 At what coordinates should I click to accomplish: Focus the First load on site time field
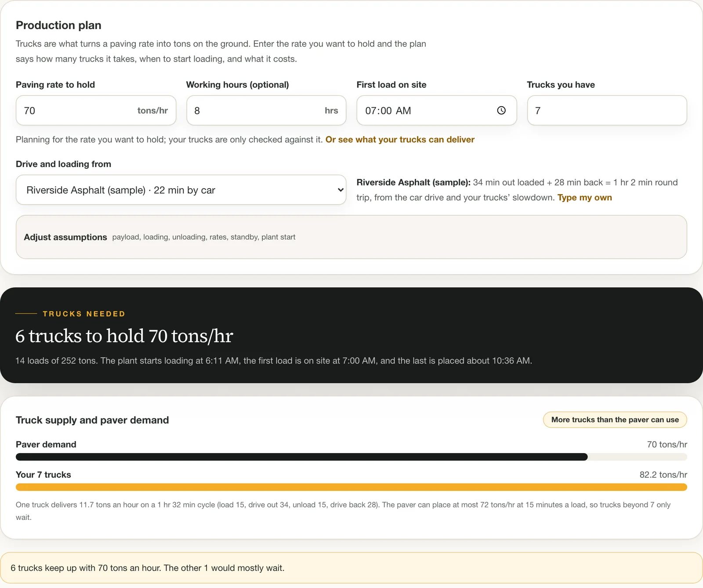(437, 110)
